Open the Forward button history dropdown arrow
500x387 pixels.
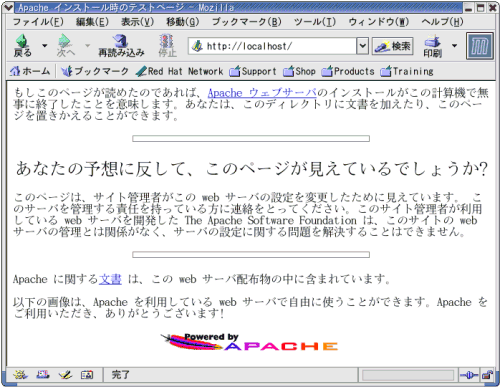pos(87,45)
